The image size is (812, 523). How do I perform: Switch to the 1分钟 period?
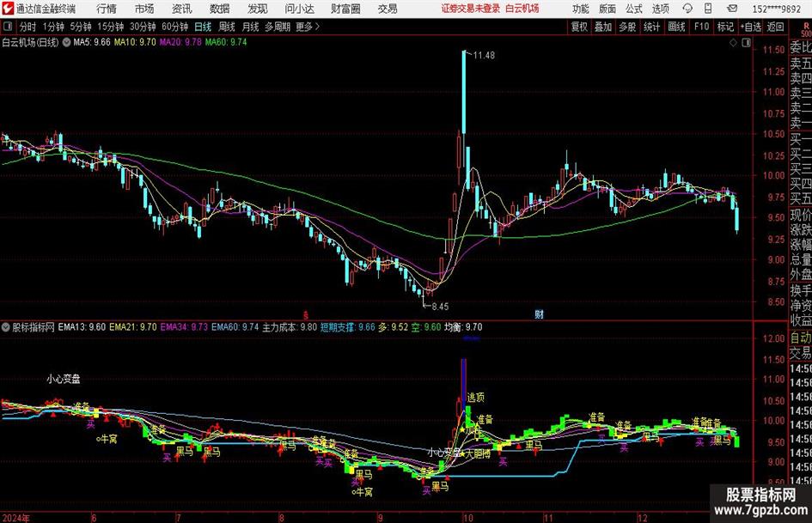(53, 27)
